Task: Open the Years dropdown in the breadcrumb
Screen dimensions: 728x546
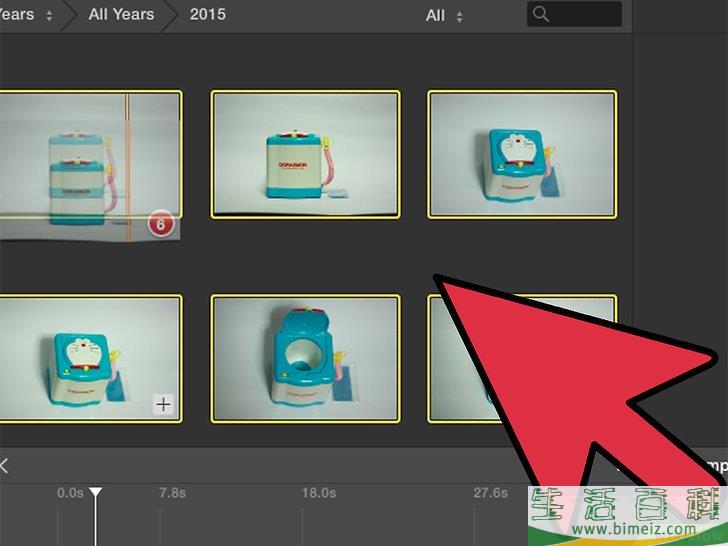Action: click(x=26, y=14)
